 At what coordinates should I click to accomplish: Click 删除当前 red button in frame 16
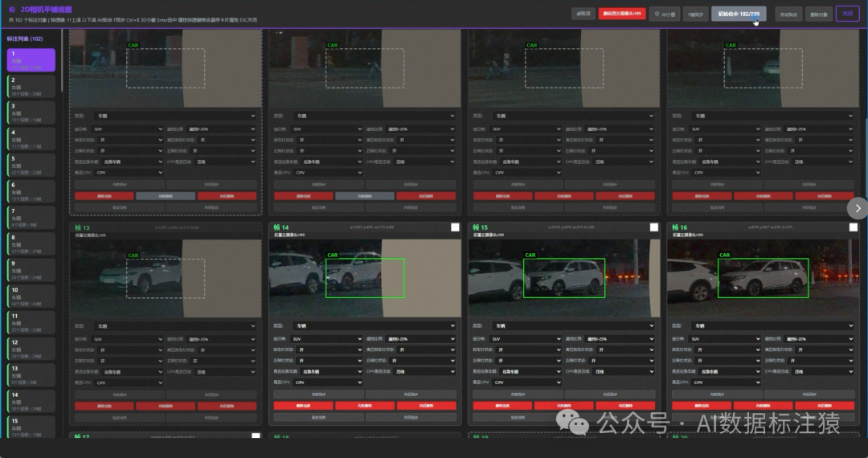pyautogui.click(x=702, y=406)
